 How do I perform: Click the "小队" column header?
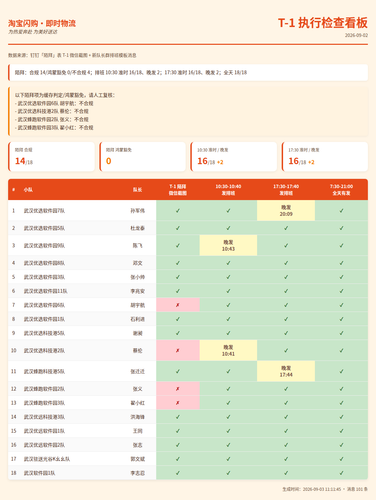(x=28, y=190)
